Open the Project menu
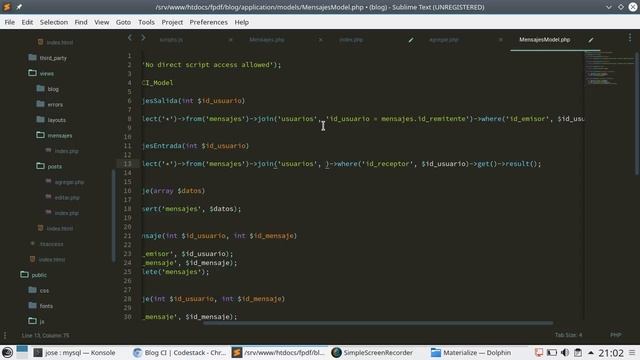This screenshot has width=640, height=360. [172, 22]
